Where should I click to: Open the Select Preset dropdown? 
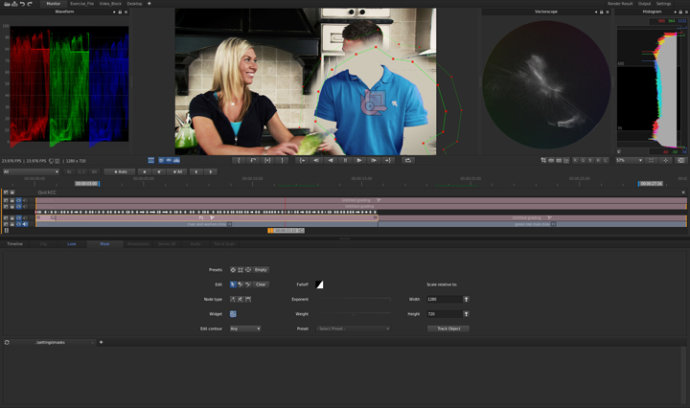[353, 328]
